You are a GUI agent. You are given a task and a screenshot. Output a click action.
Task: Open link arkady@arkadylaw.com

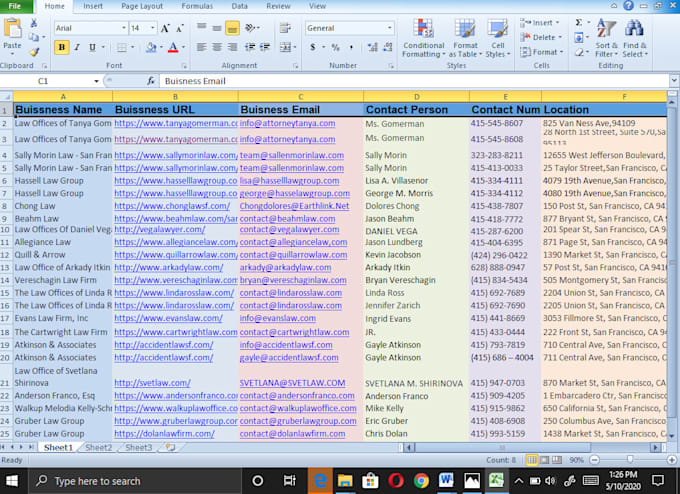pyautogui.click(x=285, y=268)
